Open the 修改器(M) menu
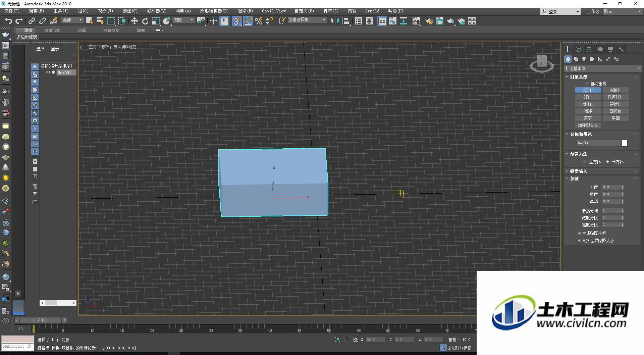 click(x=156, y=11)
